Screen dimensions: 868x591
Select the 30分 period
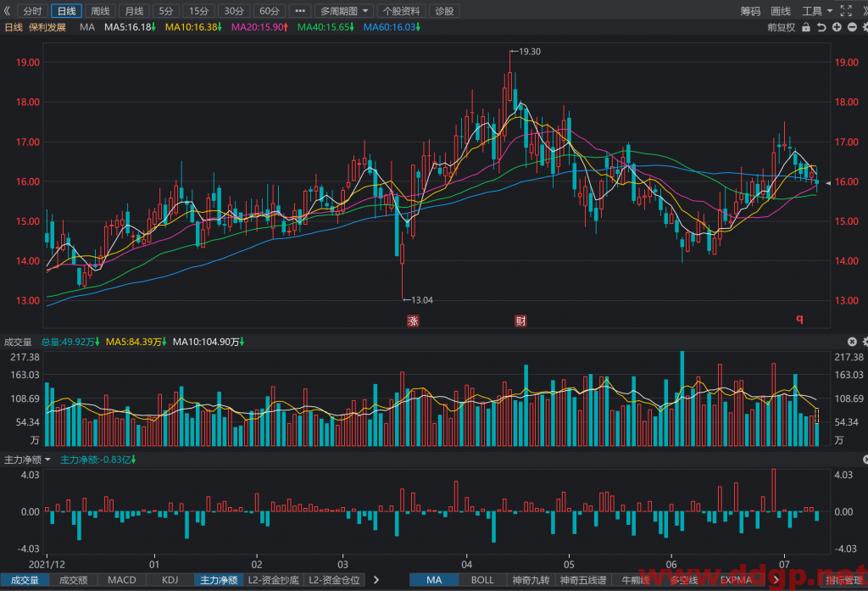coord(234,10)
